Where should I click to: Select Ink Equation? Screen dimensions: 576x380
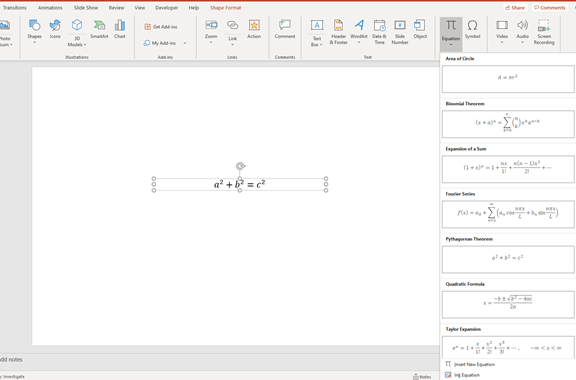coord(462,375)
